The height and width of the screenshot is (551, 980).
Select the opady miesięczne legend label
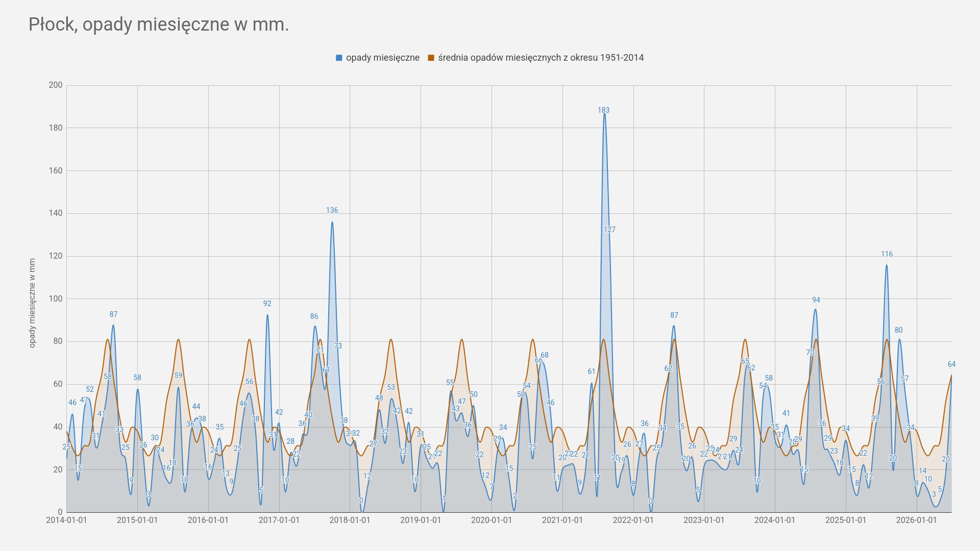click(x=383, y=58)
